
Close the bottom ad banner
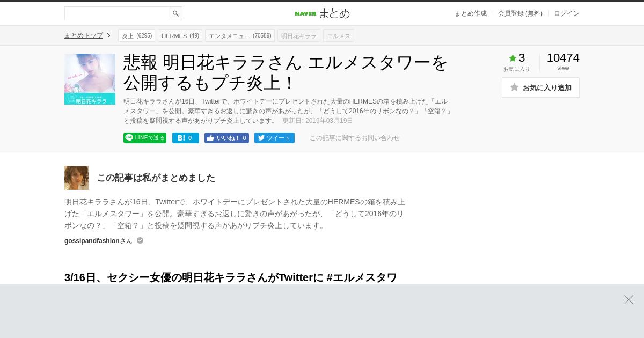click(628, 299)
